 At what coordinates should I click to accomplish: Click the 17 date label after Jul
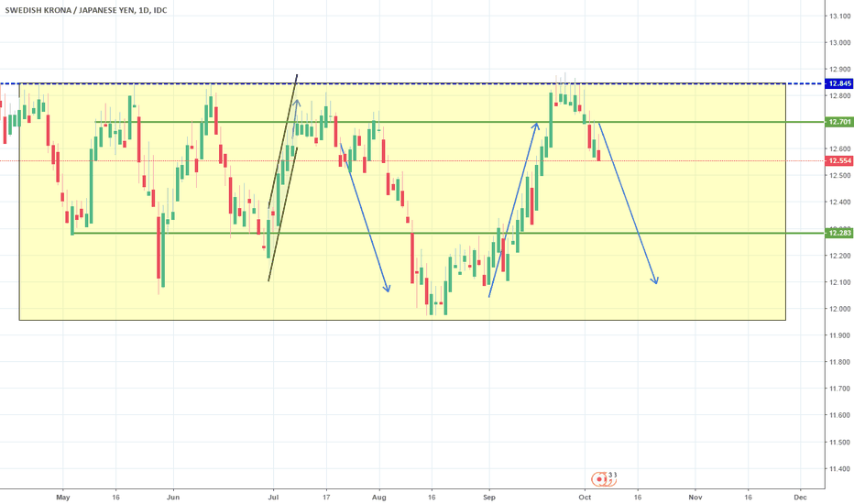326,498
